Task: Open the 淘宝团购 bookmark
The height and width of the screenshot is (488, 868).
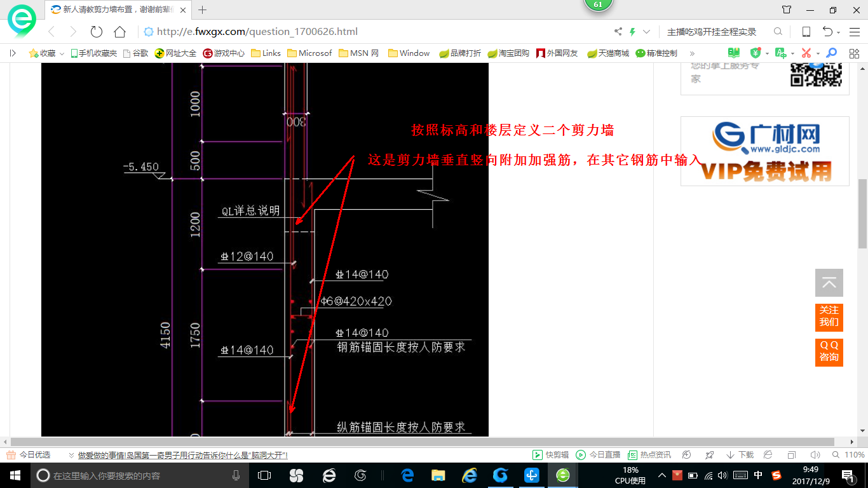Action: pos(508,53)
